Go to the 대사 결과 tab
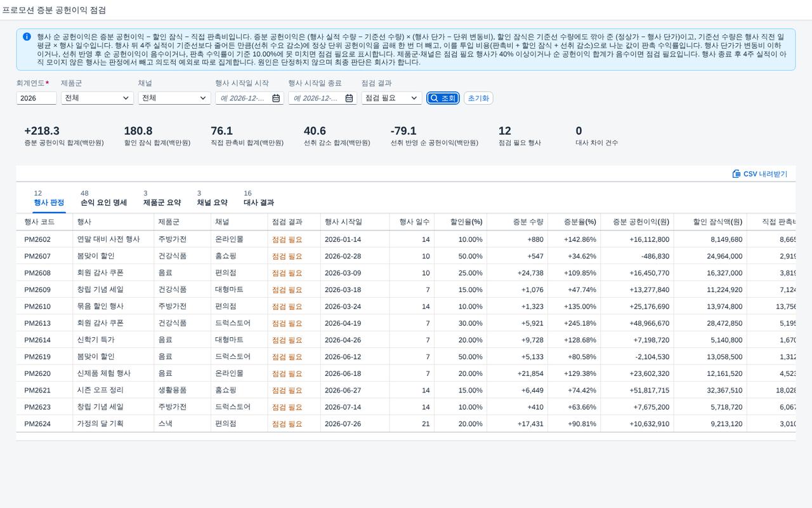812x508 pixels. click(259, 203)
